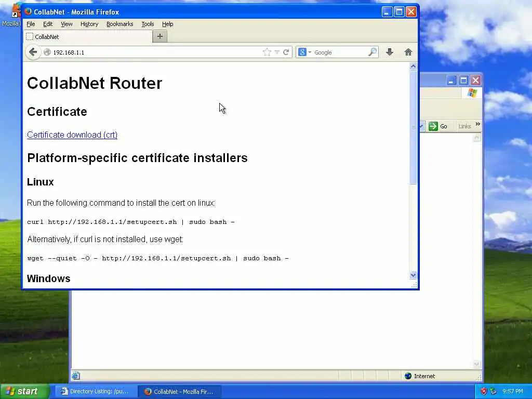The image size is (532, 399).
Task: Close the Internet Explorer window
Action: pyautogui.click(x=476, y=81)
